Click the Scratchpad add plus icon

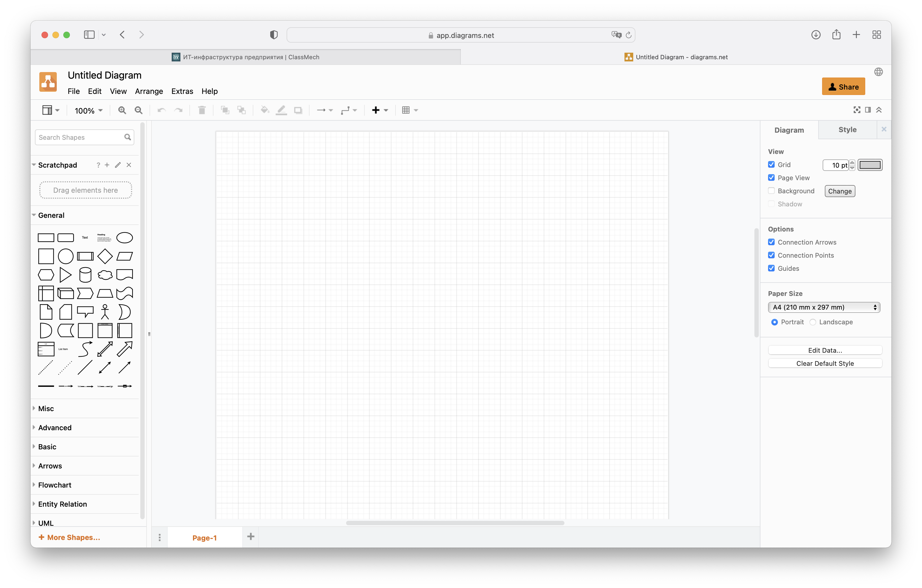point(107,165)
